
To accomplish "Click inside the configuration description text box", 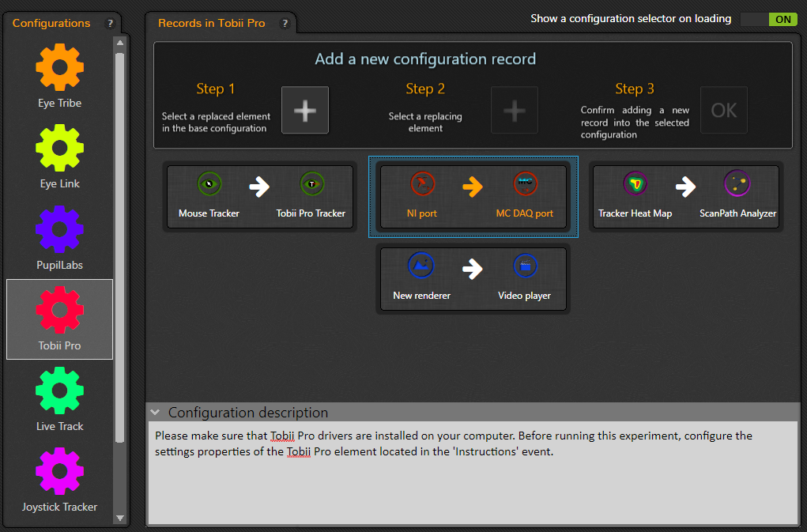I will coord(473,472).
